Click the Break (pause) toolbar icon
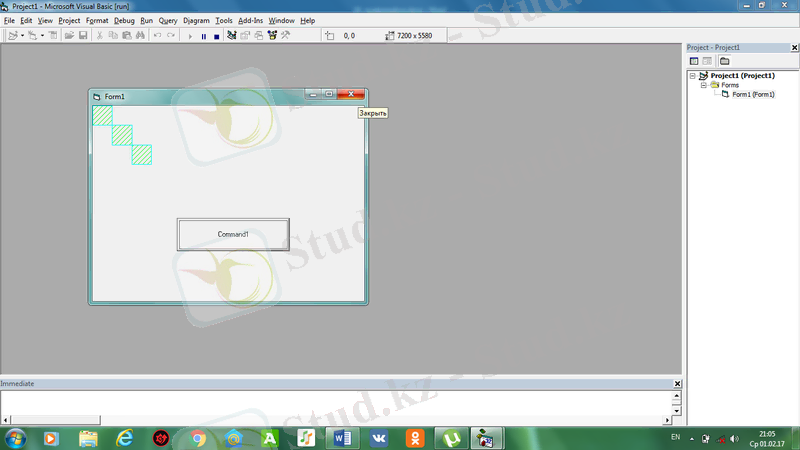Screen dimensions: 800x450 pos(204,36)
